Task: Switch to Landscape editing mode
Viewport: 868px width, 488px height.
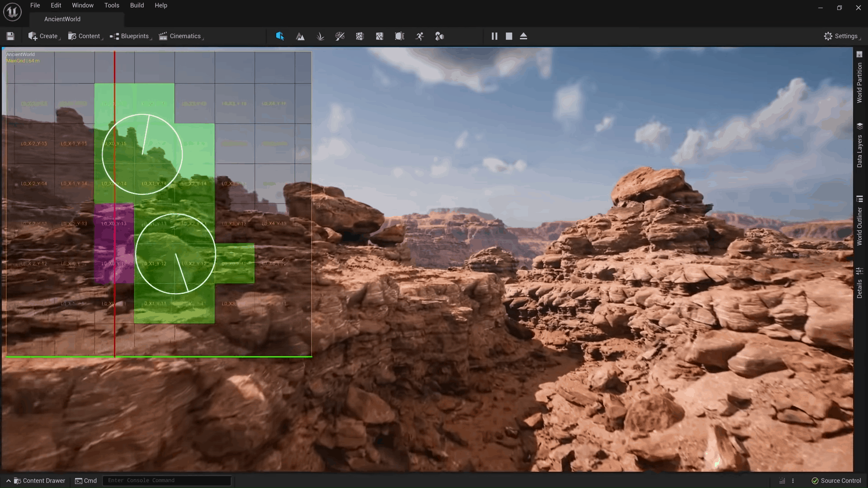Action: (300, 36)
